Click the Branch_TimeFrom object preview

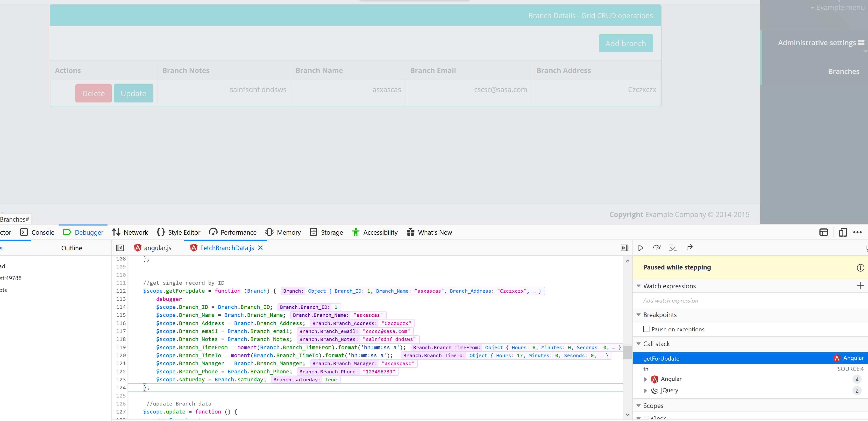[516, 348]
